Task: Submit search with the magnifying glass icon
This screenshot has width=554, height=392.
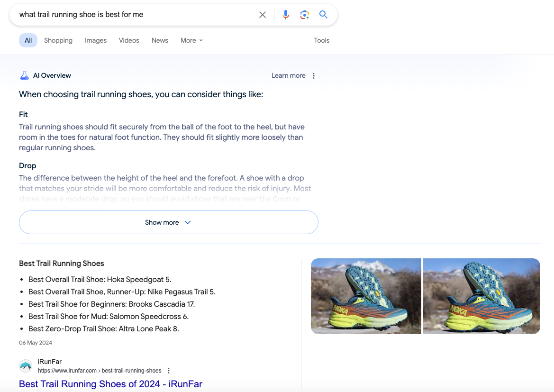Action: (x=323, y=15)
